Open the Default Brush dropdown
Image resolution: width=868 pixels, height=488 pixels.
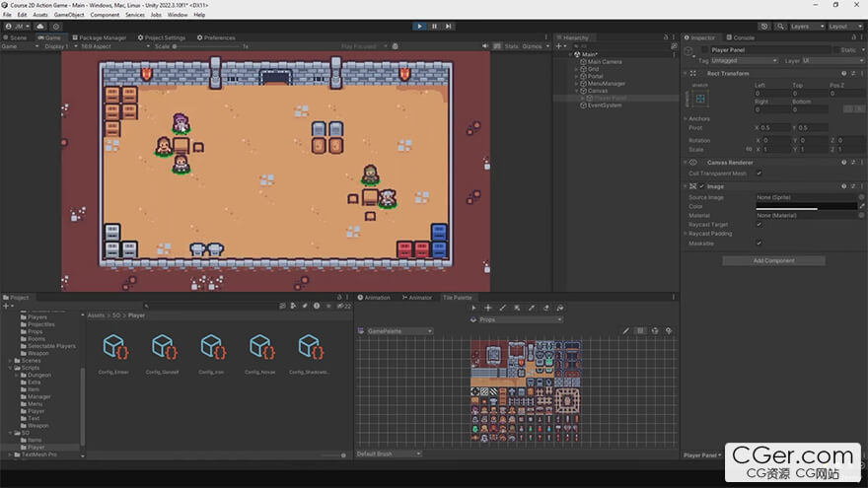coord(389,453)
